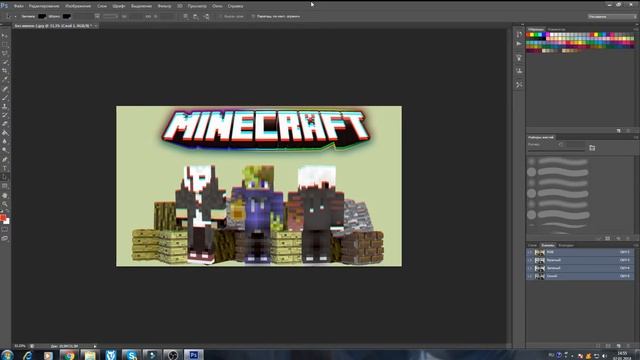
Task: Select the Rectangular Marquee tool
Action: pos(4,44)
